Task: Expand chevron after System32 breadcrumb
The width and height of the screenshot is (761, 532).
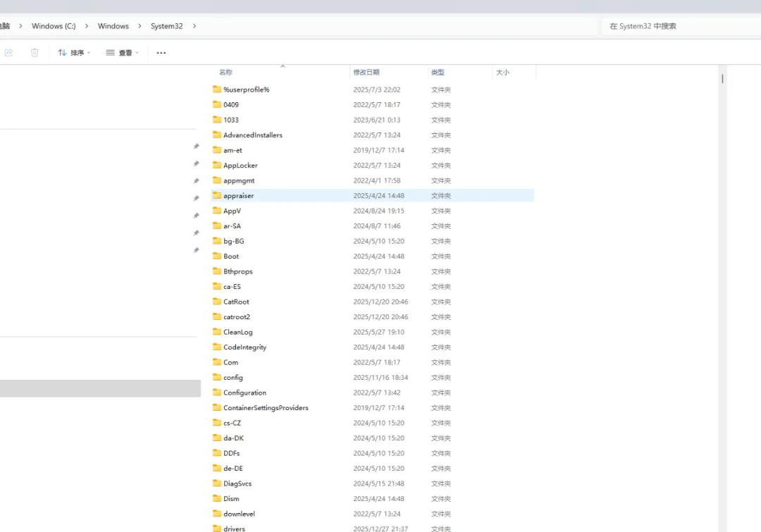Action: pyautogui.click(x=194, y=26)
